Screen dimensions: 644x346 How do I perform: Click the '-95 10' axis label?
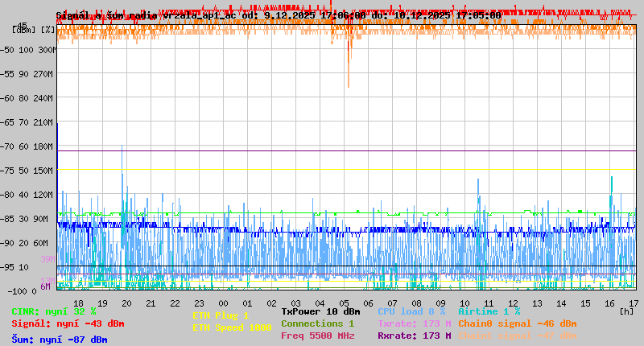(14, 268)
